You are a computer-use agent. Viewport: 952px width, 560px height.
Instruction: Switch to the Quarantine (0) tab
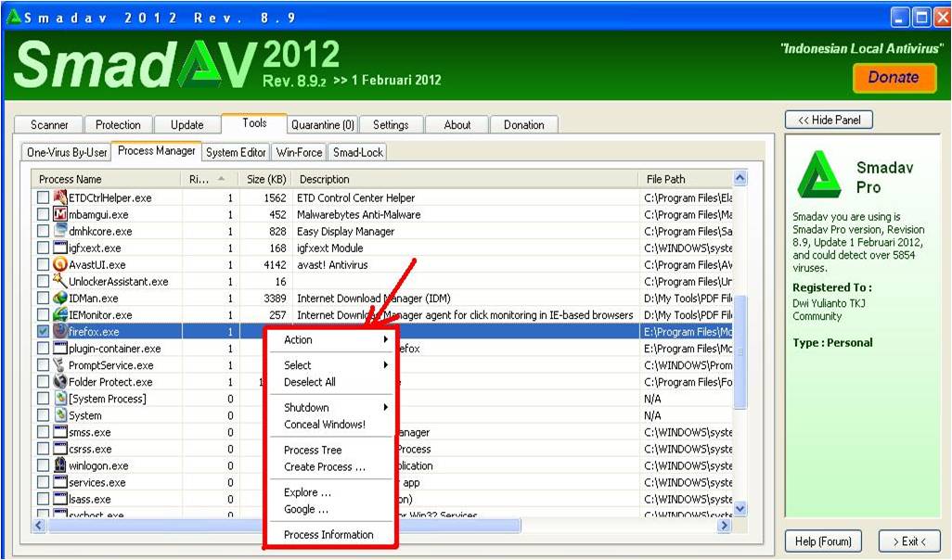pos(322,123)
